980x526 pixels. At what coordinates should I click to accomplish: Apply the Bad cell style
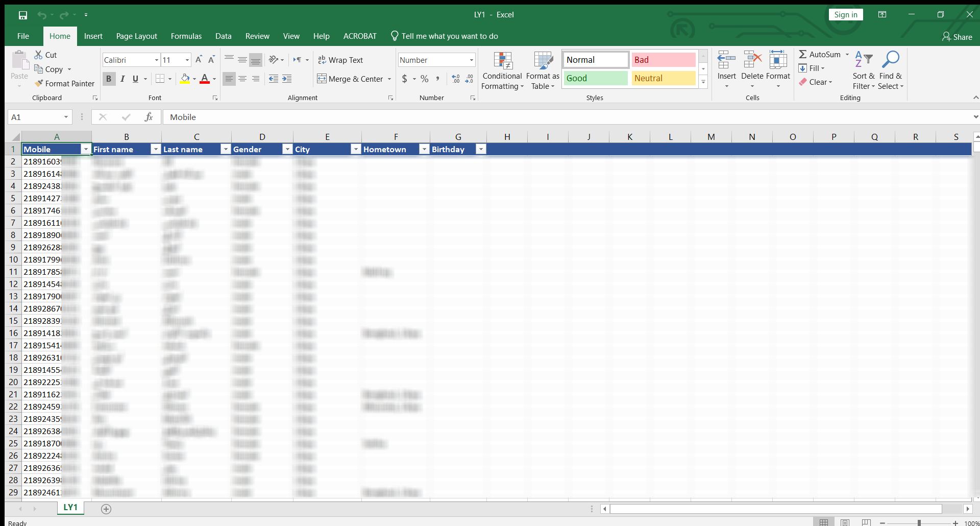coord(664,60)
